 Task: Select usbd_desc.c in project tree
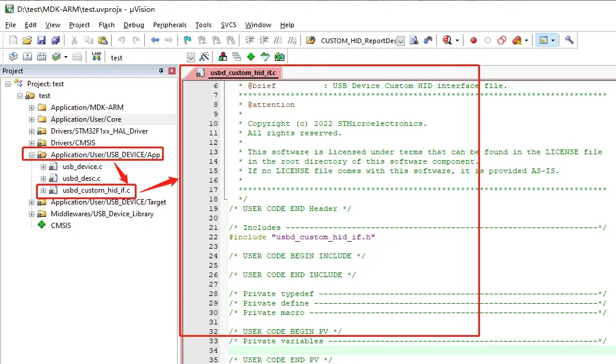click(x=82, y=178)
